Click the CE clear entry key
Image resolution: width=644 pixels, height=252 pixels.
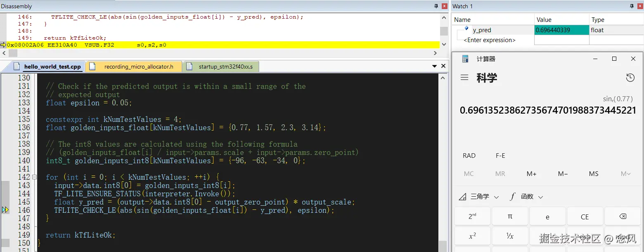coord(585,216)
